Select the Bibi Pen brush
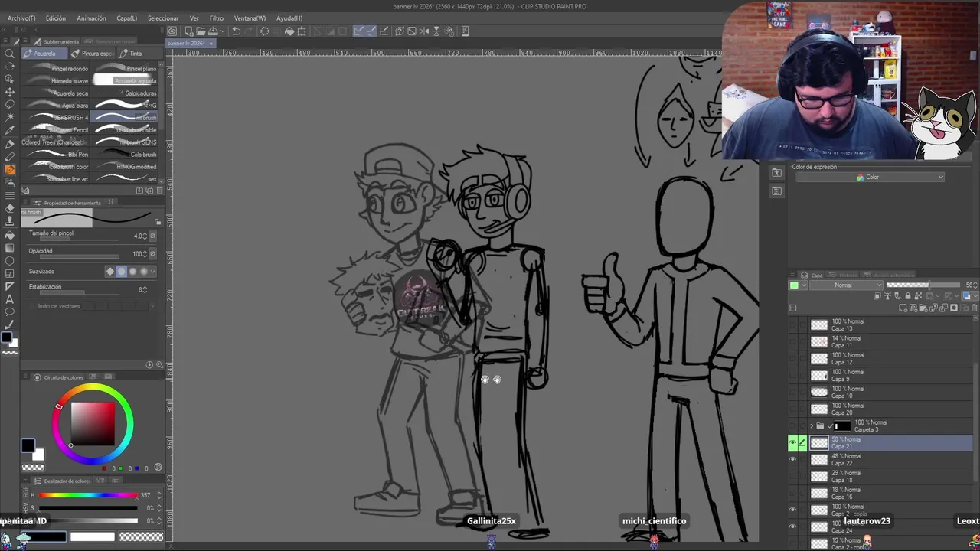980x551 pixels. click(57, 155)
